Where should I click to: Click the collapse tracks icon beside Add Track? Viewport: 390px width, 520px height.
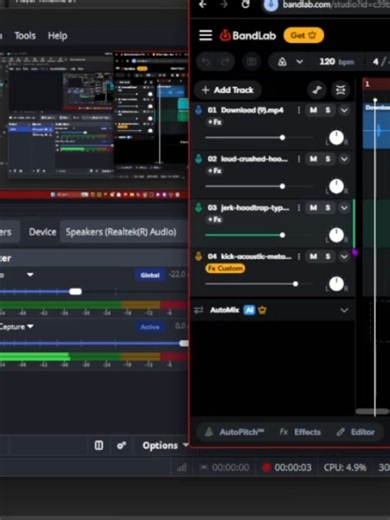(x=340, y=90)
